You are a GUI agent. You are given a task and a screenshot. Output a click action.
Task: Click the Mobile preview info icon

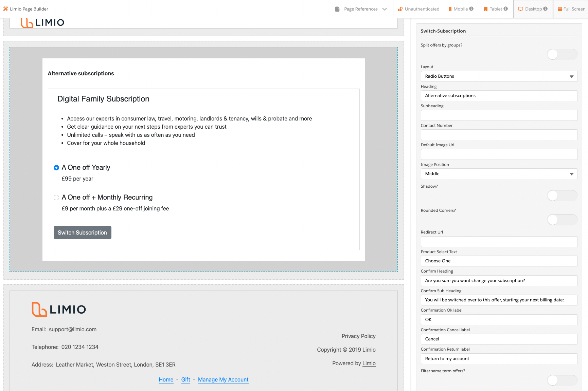tap(471, 9)
